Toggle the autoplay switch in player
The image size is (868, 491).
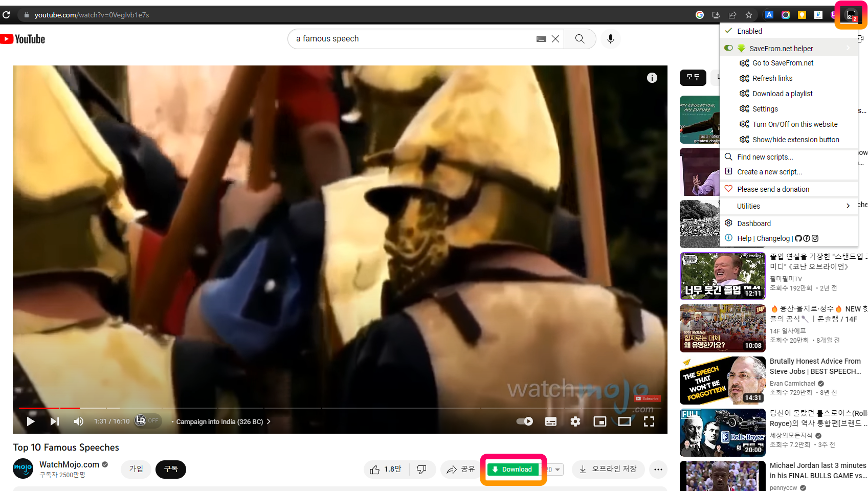[x=524, y=421]
